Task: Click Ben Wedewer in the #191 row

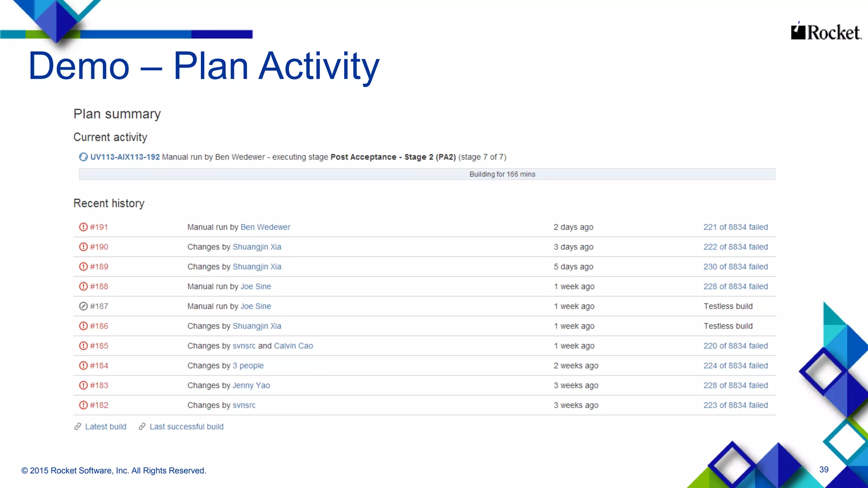Action: point(265,227)
